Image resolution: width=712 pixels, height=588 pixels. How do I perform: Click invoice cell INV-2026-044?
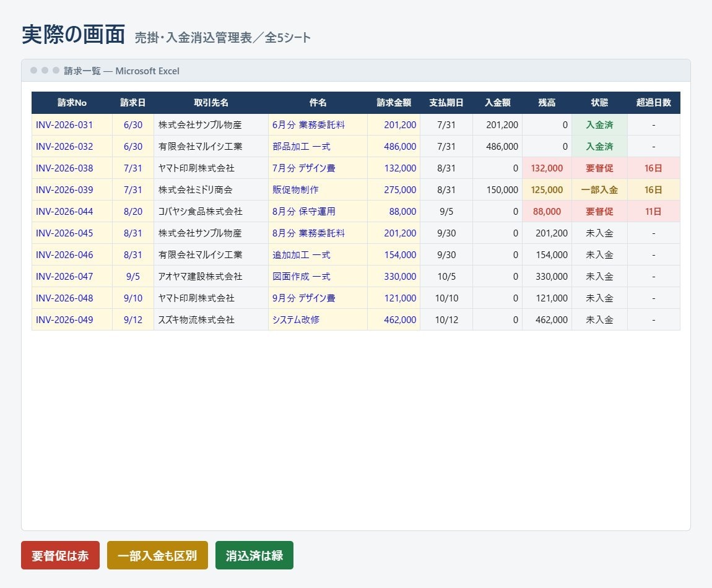pos(72,211)
